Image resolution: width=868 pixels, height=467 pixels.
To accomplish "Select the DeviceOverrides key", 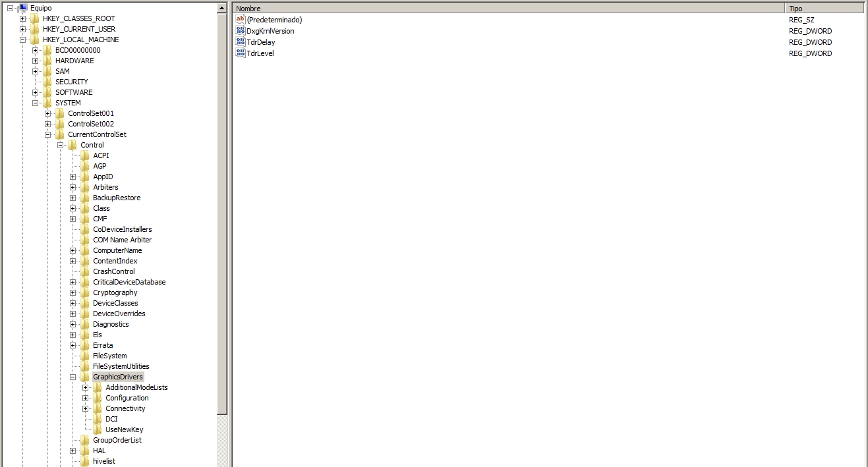I will [x=119, y=314].
